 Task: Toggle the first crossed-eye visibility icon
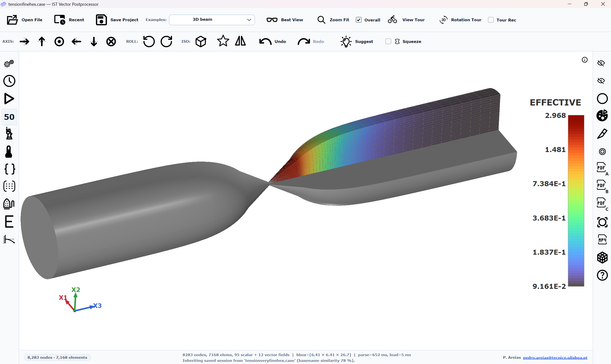pyautogui.click(x=601, y=63)
